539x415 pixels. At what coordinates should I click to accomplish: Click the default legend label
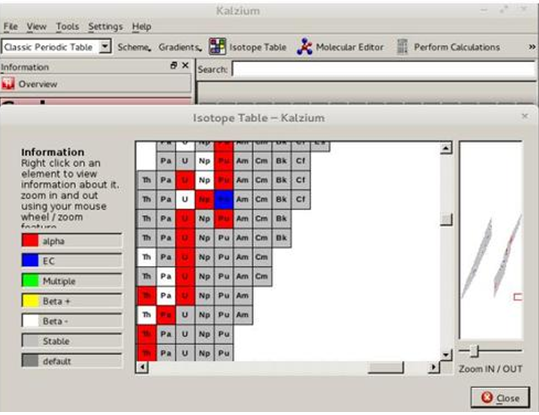[57, 361]
